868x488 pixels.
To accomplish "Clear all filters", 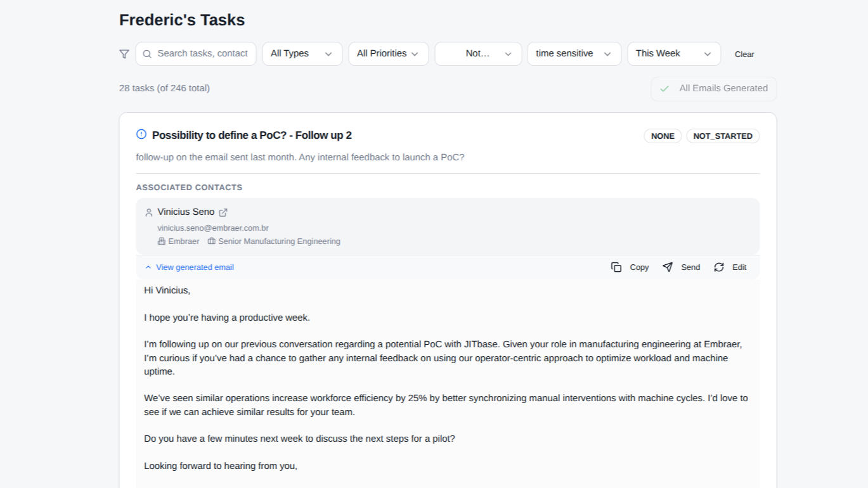I will click(744, 55).
